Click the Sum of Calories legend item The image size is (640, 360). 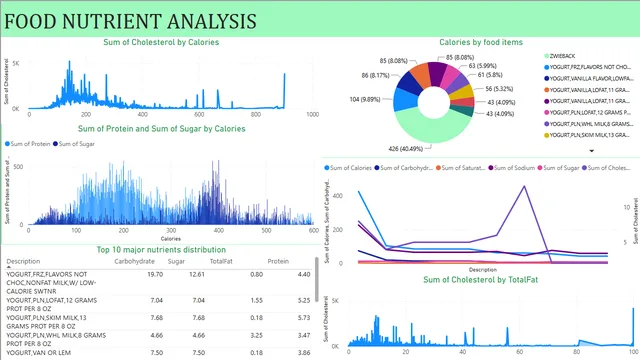(348, 168)
